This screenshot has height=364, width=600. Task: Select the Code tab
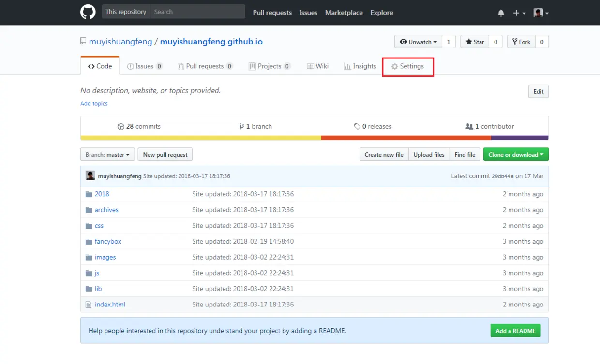point(100,66)
